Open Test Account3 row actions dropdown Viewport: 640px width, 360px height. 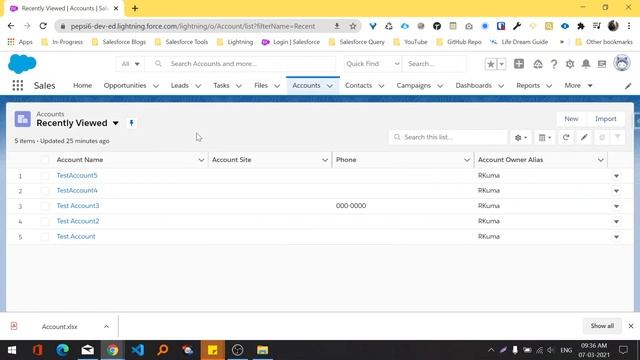point(616,206)
